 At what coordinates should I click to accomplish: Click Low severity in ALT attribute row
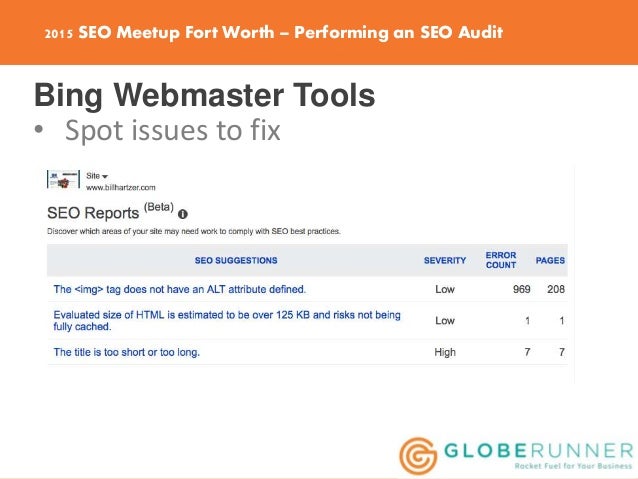click(x=445, y=289)
